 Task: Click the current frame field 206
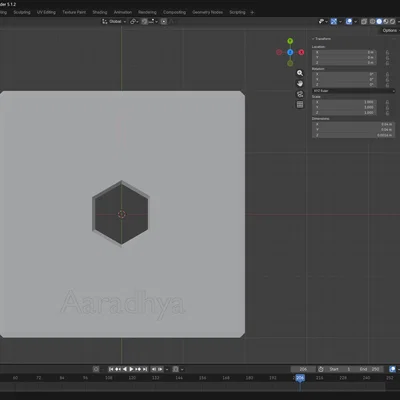[303, 369]
